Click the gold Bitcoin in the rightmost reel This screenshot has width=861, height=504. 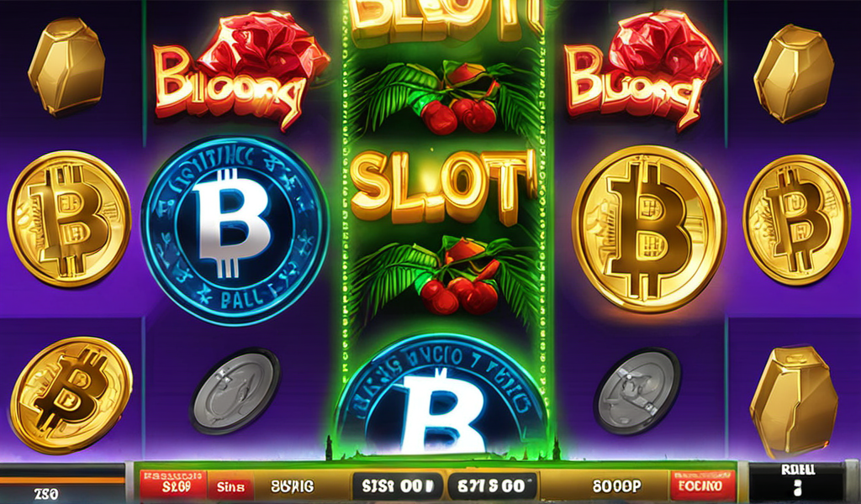pos(797,219)
